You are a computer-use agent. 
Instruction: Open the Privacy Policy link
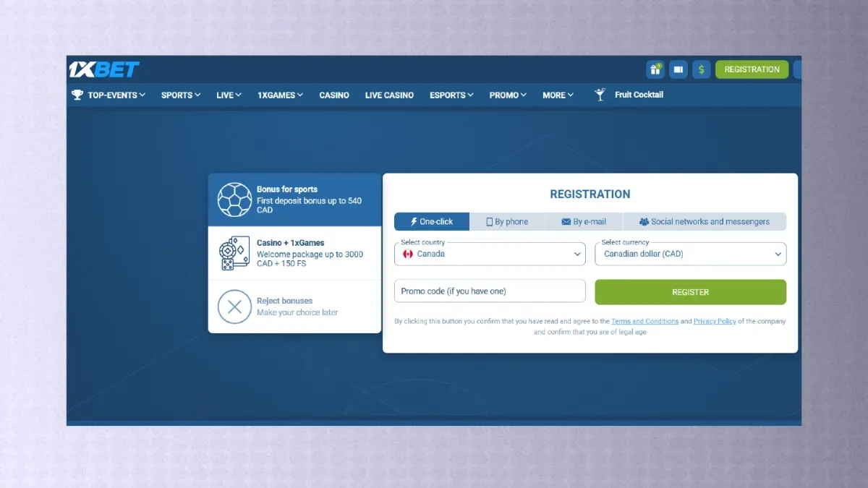point(715,321)
